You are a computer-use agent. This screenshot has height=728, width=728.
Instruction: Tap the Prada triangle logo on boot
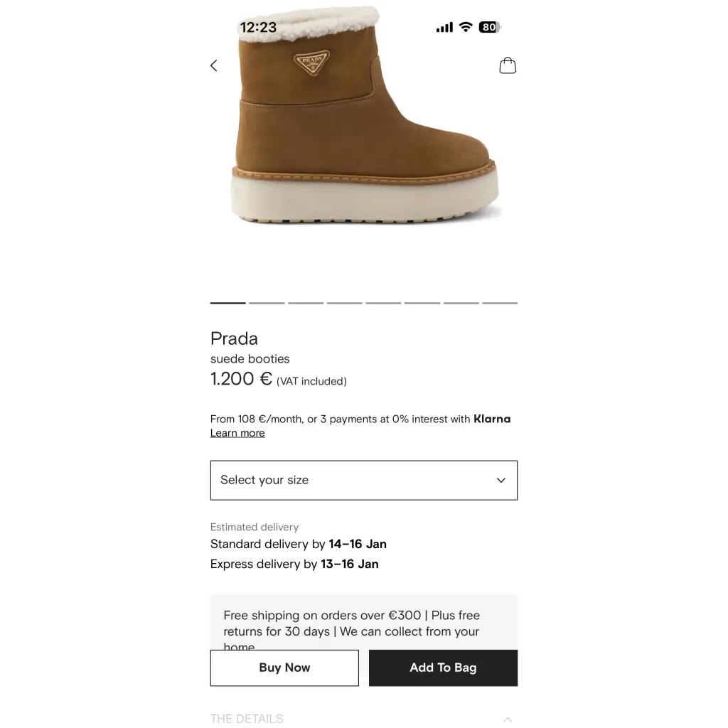pyautogui.click(x=312, y=63)
